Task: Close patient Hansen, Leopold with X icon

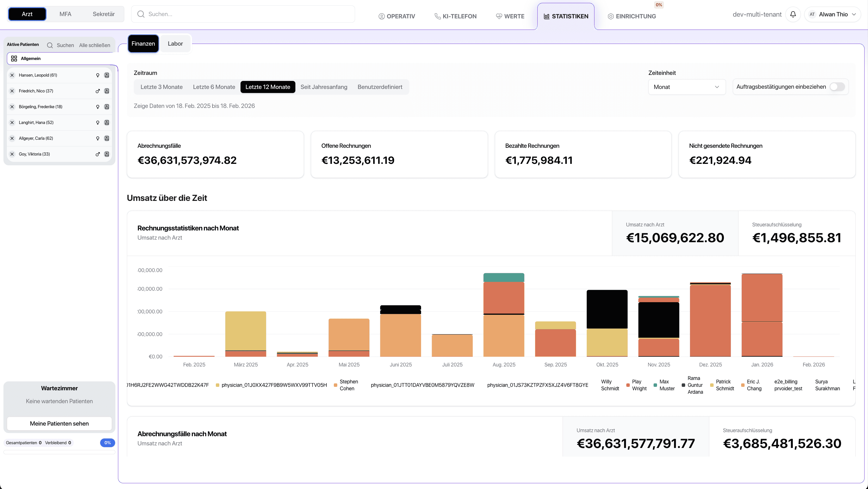Action: point(12,75)
